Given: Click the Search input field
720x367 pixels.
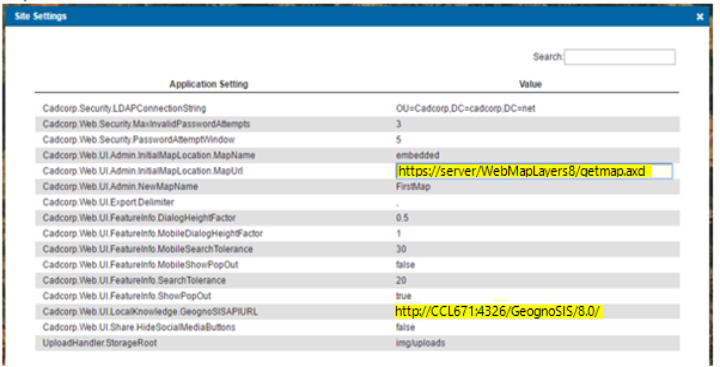Looking at the screenshot, I should coord(620,57).
